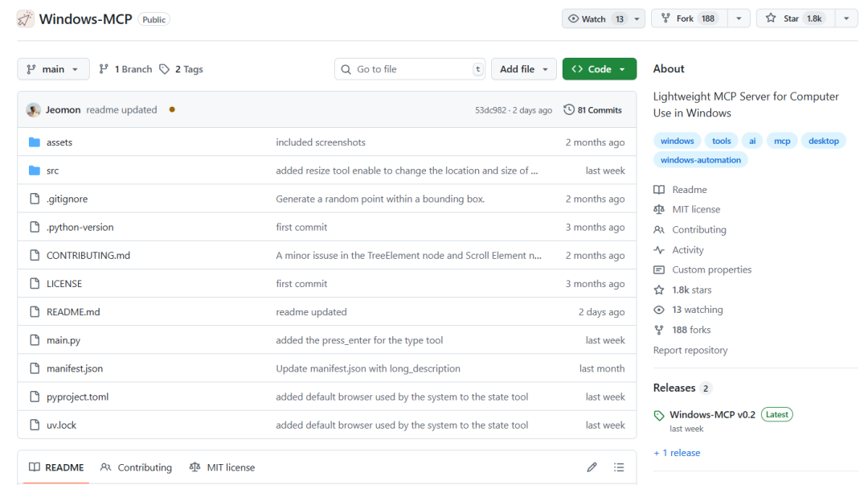Open the Add file dropdown
Viewport: 868px width, 485px height.
tap(523, 69)
